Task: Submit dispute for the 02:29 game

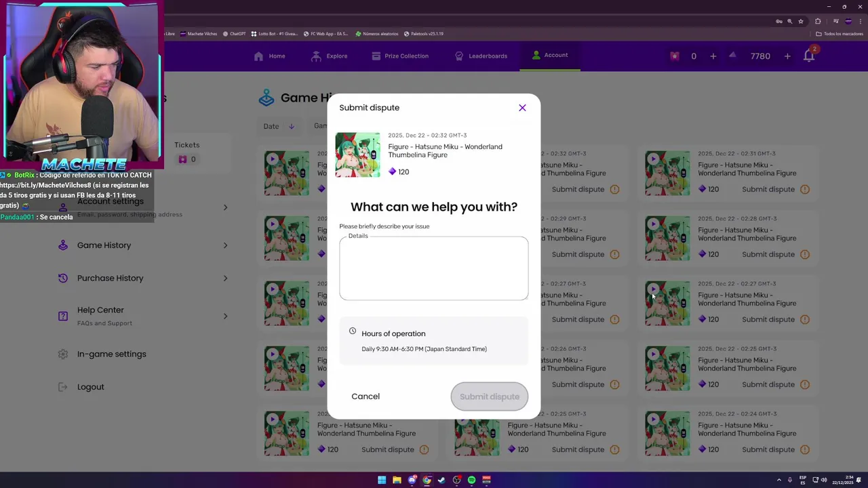Action: pyautogui.click(x=578, y=254)
